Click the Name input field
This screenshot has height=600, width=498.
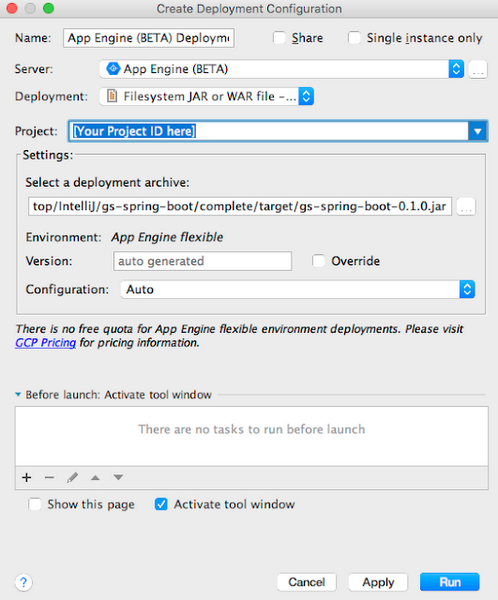pos(149,38)
